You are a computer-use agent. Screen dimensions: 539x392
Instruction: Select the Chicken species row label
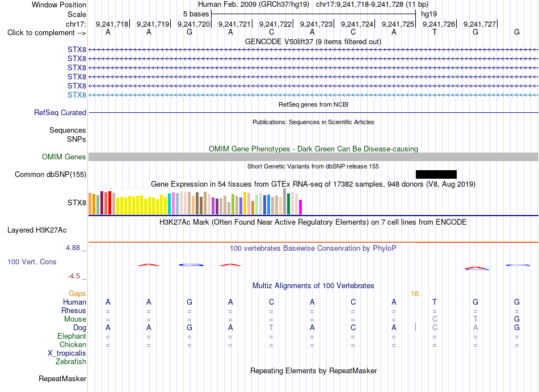coord(73,344)
